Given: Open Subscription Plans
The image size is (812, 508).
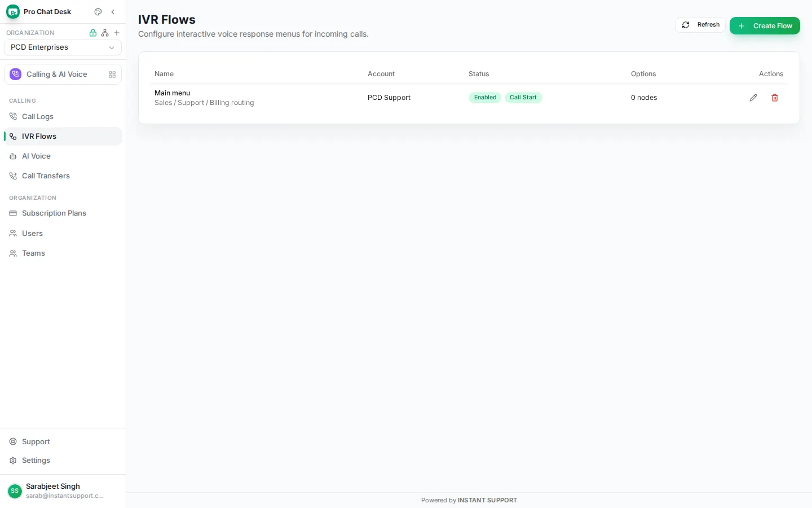Looking at the screenshot, I should (63, 213).
